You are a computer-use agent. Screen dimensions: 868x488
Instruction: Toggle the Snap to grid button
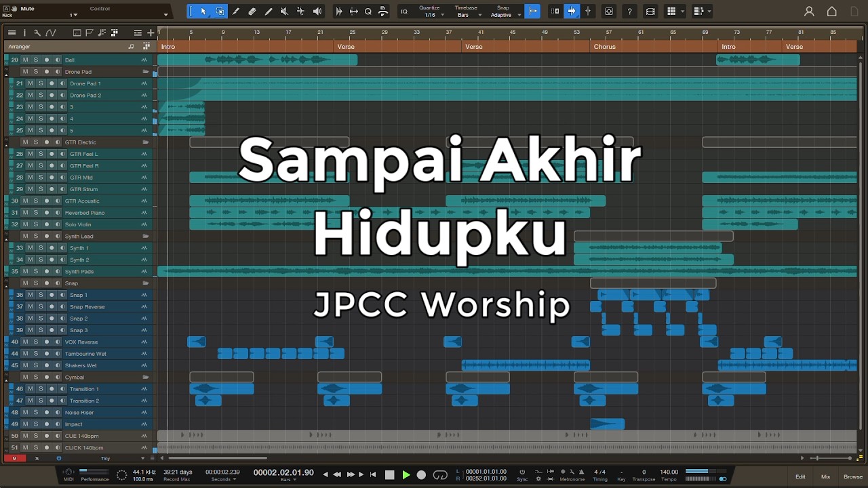tap(533, 12)
